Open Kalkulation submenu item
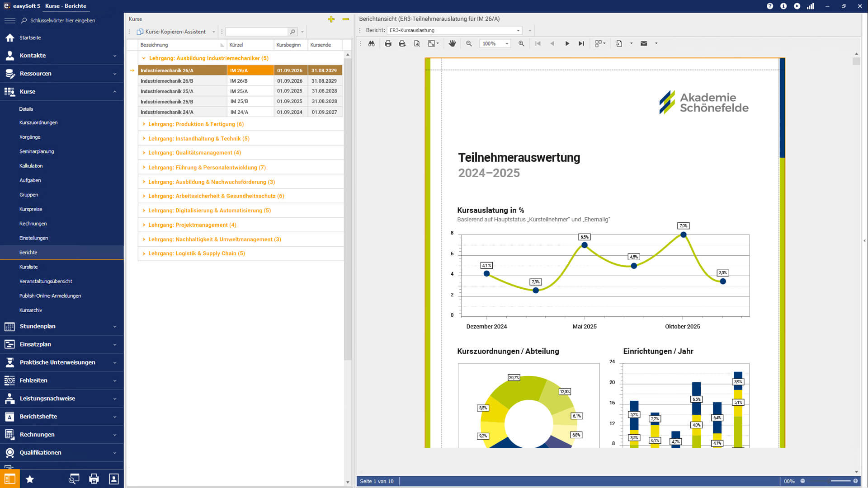The width and height of the screenshot is (868, 488). click(31, 166)
